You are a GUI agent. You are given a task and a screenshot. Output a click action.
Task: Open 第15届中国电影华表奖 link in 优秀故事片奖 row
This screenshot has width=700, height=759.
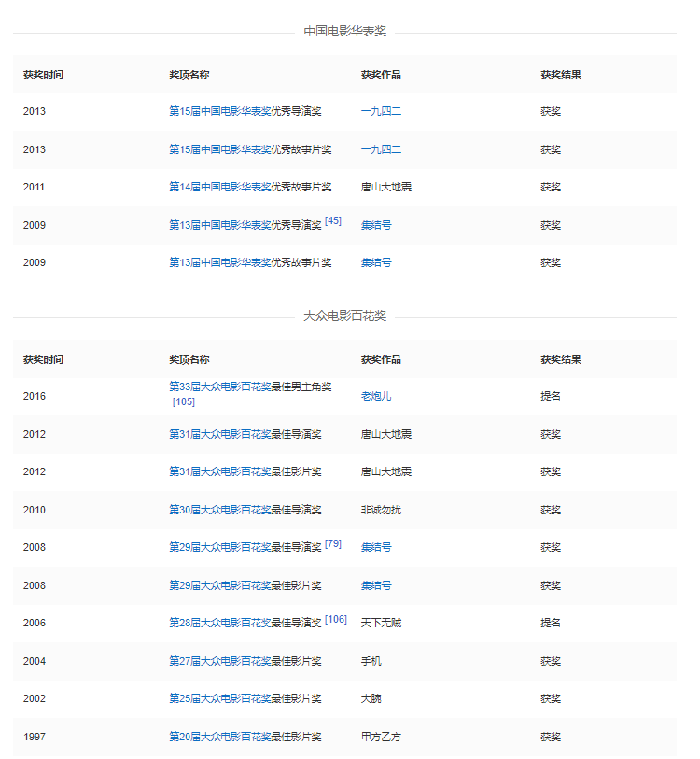[x=219, y=149]
